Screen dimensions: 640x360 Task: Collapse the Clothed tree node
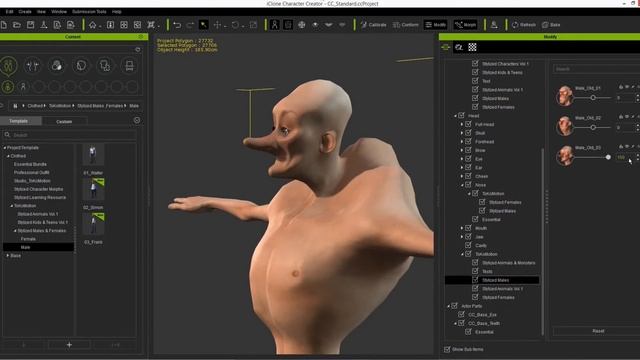(8, 156)
